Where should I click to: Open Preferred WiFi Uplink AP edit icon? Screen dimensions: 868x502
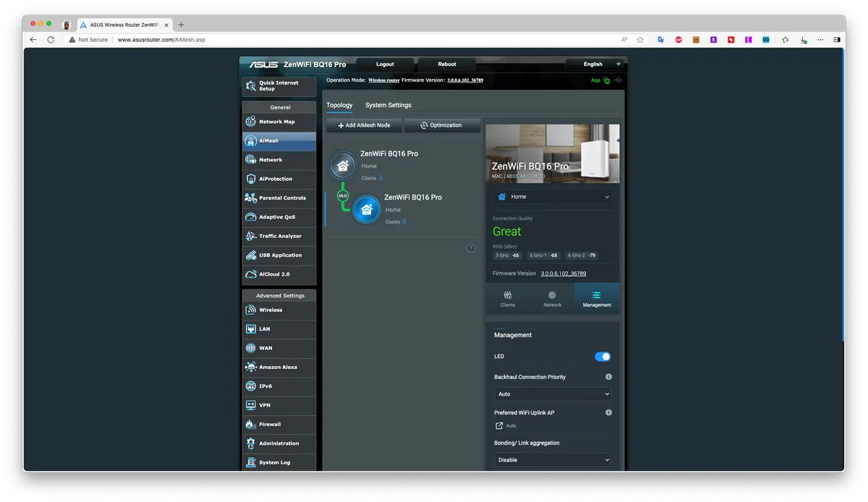pos(499,426)
